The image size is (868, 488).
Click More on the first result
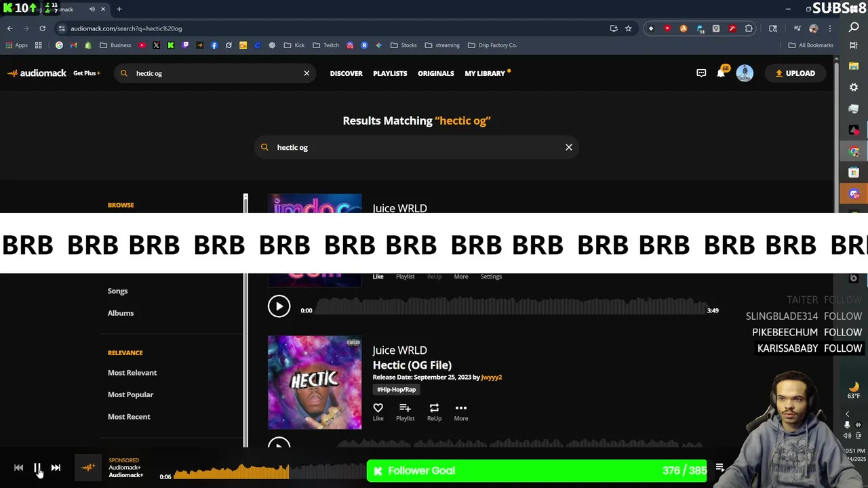coord(461,277)
